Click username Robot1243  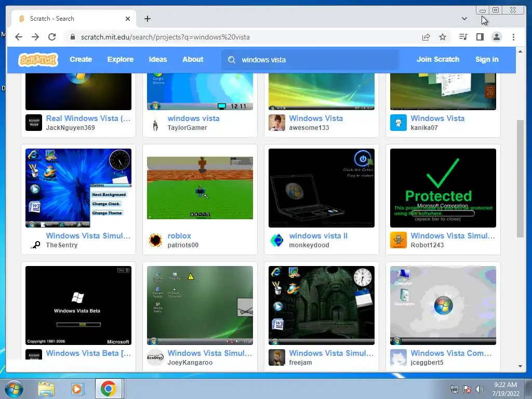click(x=427, y=245)
